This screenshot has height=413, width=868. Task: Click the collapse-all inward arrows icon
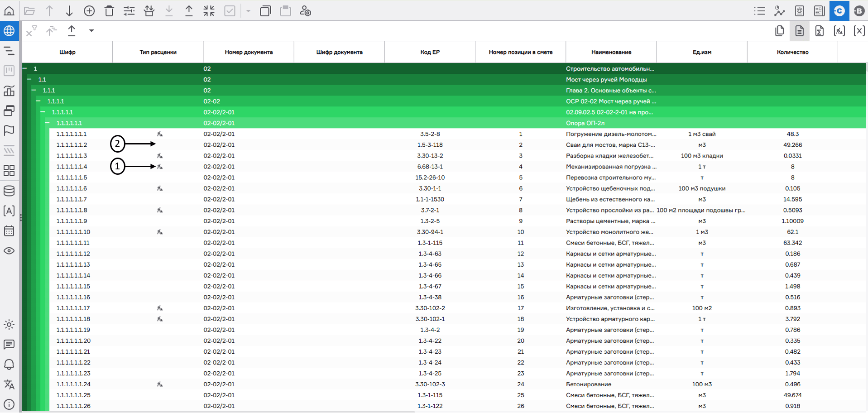point(209,11)
